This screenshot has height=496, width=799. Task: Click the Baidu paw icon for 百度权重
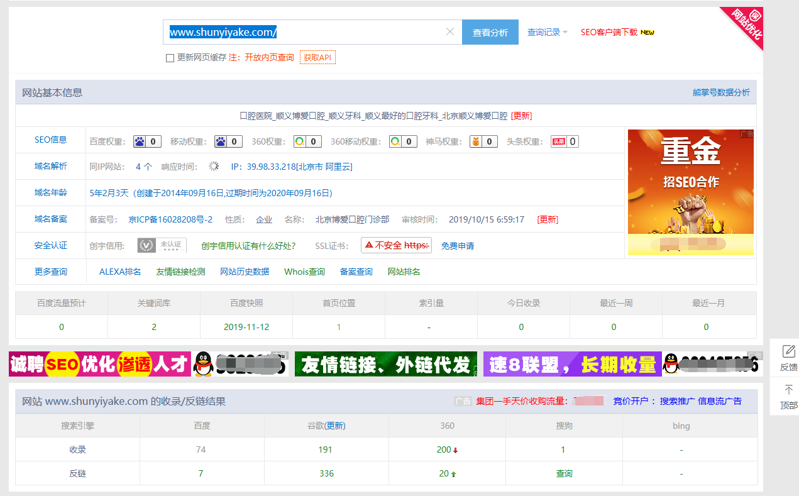tap(139, 142)
